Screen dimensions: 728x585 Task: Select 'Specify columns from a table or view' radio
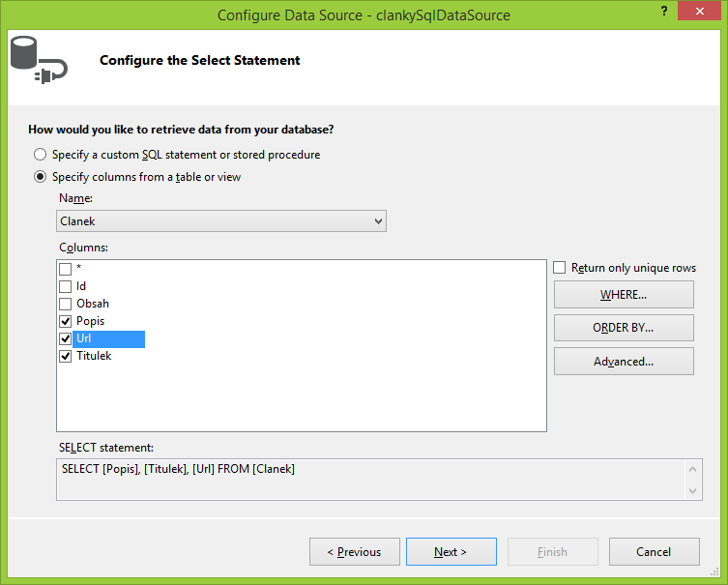[x=41, y=177]
